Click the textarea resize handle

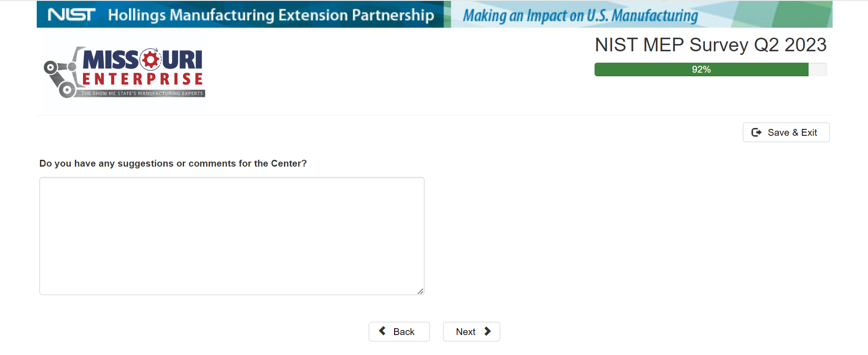pos(420,291)
